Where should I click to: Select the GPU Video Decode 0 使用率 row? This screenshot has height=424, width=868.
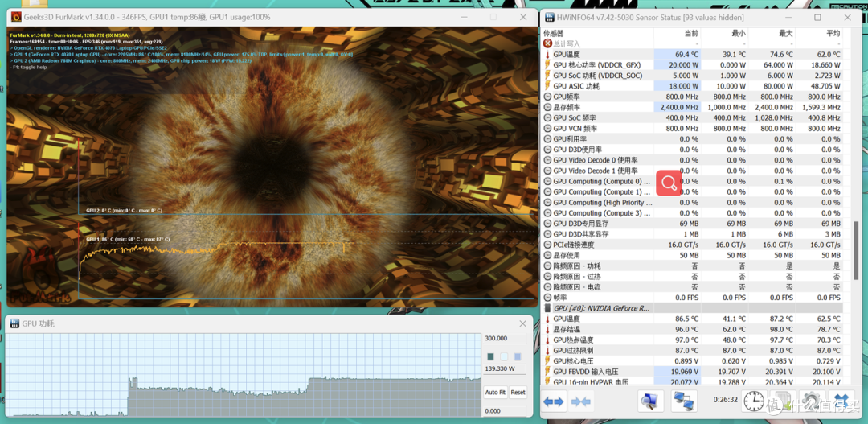(x=693, y=160)
